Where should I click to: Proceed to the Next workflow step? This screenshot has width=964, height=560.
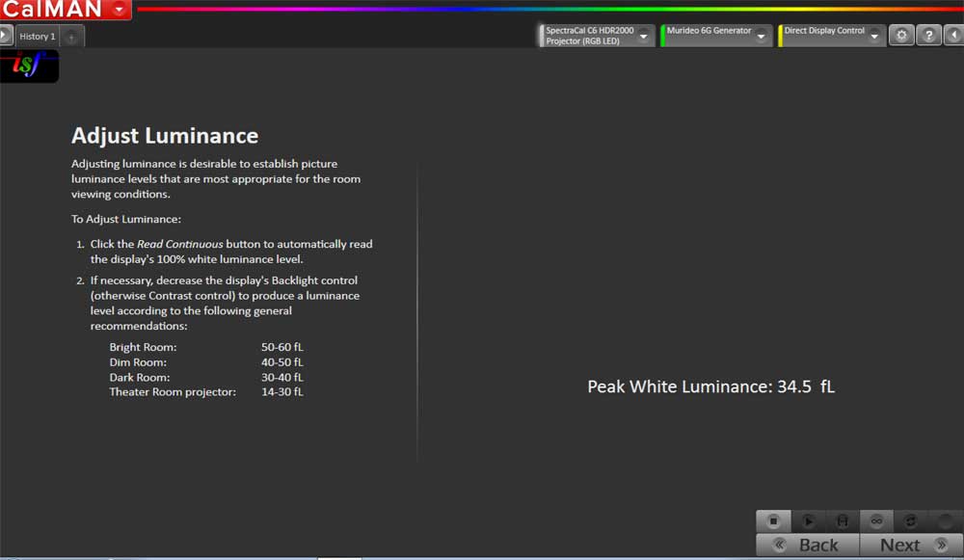[x=911, y=545]
